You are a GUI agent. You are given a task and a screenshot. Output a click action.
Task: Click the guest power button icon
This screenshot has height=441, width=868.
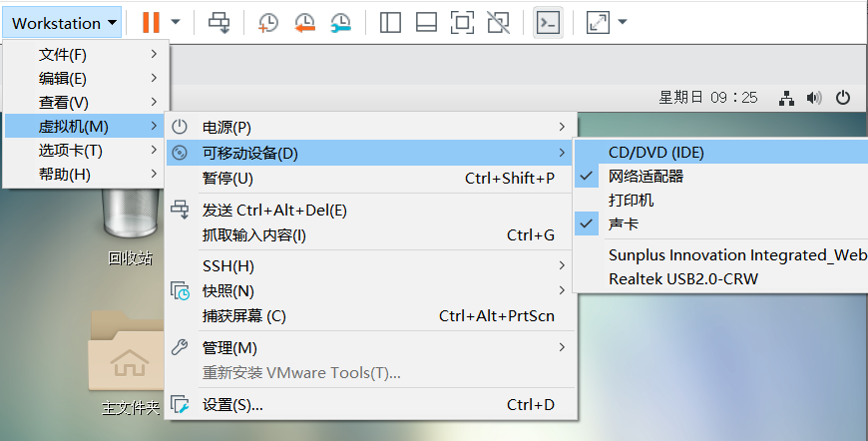842,98
